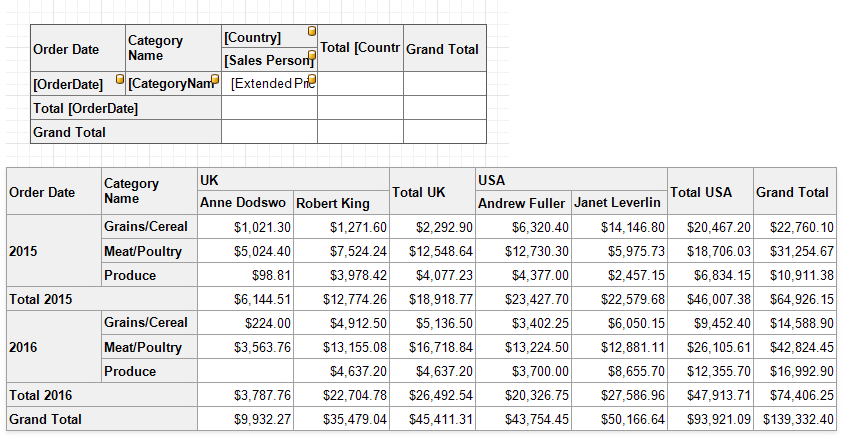Select the Total 2016 row header
This screenshot has width=843, height=439.
click(x=101, y=395)
